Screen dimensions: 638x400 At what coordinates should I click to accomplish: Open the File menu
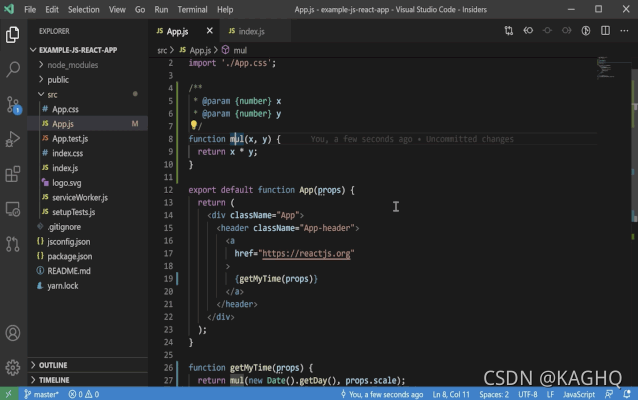[30, 9]
